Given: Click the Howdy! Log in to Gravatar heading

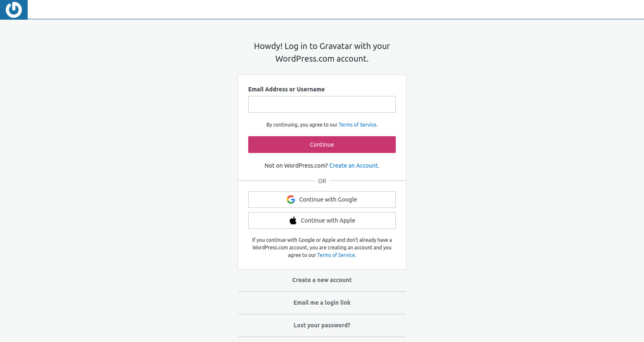Looking at the screenshot, I should tap(322, 52).
